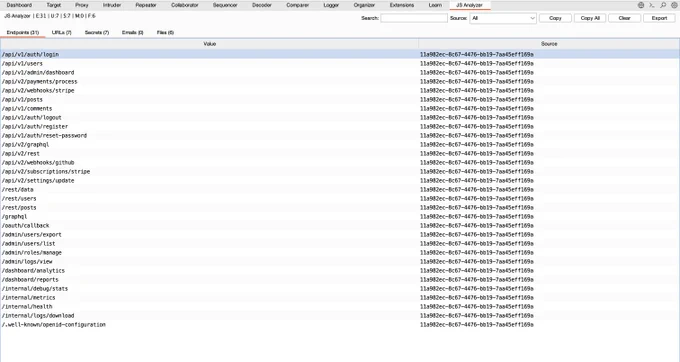
Task: Select the /api/v1/auth/logout endpoint
Action: click(340, 117)
